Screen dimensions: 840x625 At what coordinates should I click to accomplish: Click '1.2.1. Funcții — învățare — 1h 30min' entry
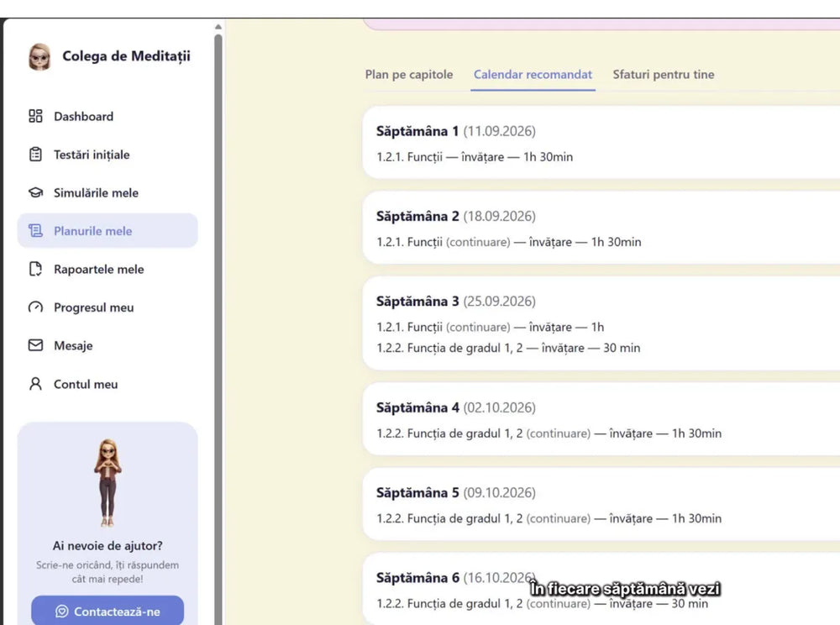pyautogui.click(x=475, y=157)
